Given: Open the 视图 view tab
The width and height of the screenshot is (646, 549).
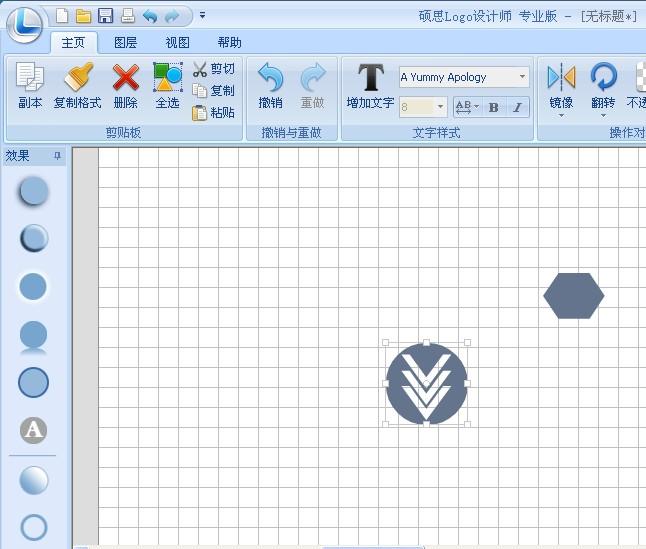Looking at the screenshot, I should point(177,42).
